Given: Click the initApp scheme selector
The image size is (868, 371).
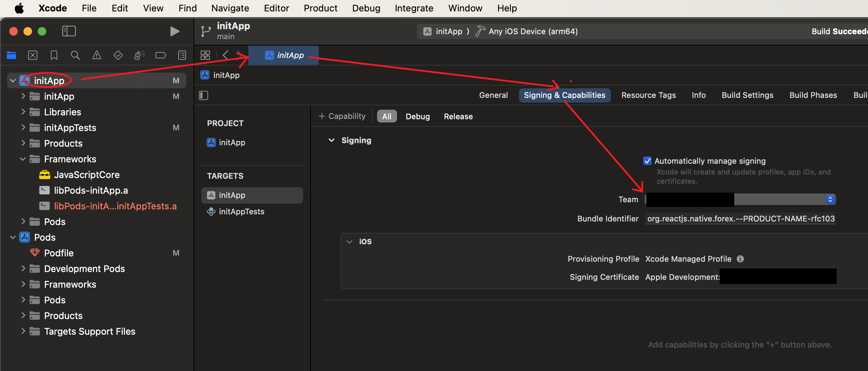Looking at the screenshot, I should click(443, 31).
